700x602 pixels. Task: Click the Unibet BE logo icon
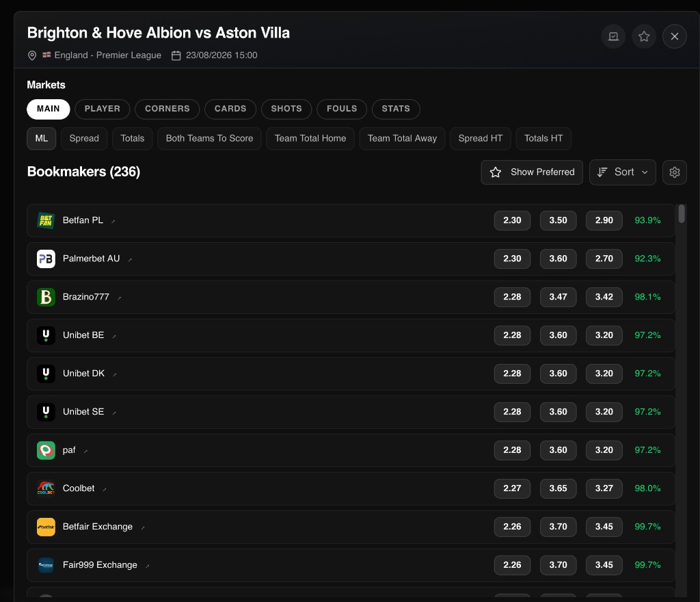(x=46, y=335)
